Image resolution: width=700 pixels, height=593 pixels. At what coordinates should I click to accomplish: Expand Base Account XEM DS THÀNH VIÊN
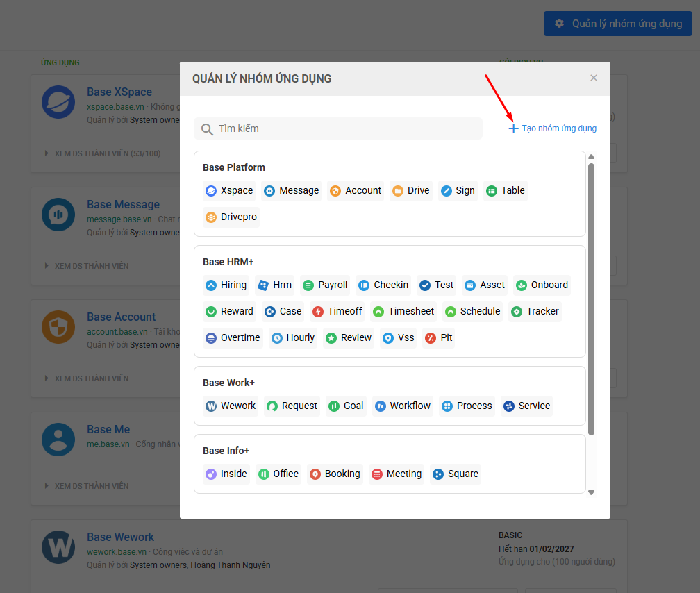(x=87, y=378)
